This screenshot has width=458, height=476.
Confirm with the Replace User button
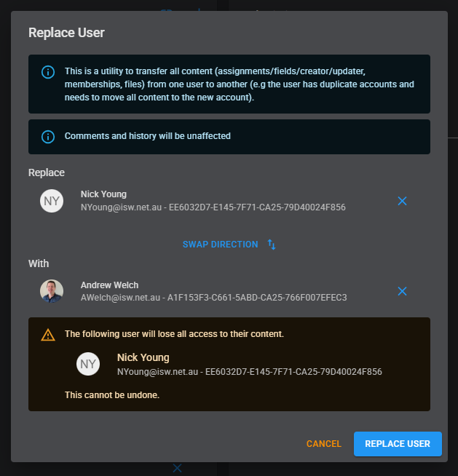(x=398, y=444)
